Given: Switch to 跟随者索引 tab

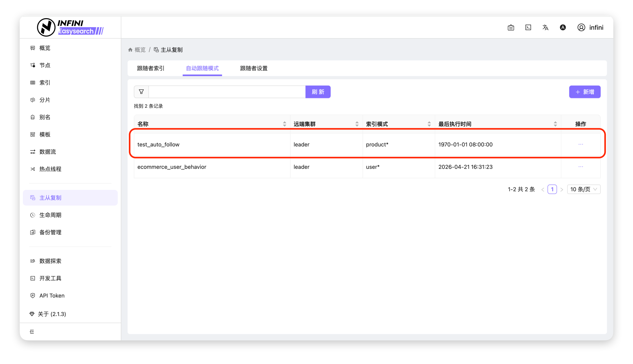Looking at the screenshot, I should 150,68.
